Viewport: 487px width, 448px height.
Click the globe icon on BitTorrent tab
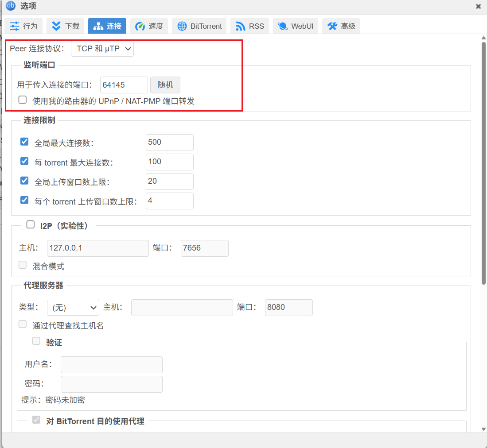(x=182, y=26)
